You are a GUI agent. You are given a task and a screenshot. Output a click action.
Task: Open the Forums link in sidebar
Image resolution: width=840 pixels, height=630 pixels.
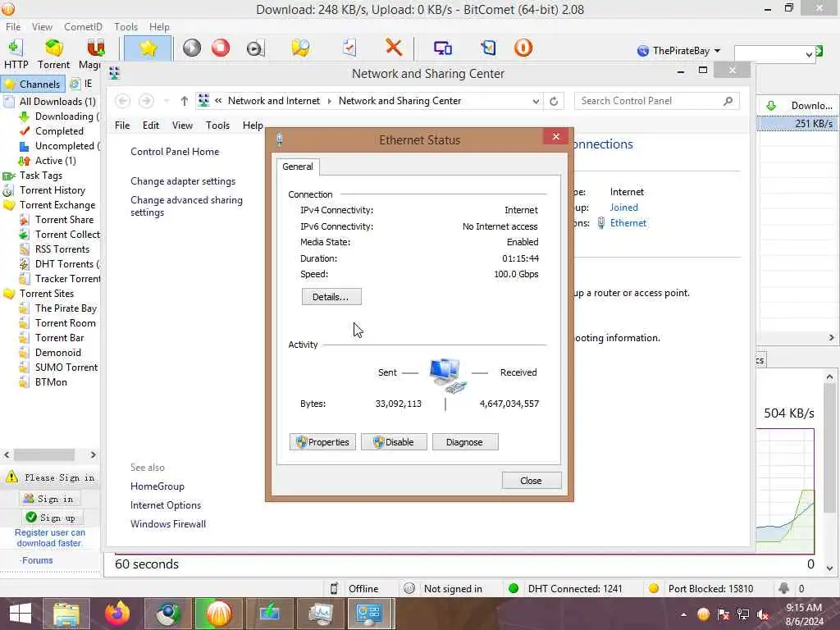(x=37, y=560)
